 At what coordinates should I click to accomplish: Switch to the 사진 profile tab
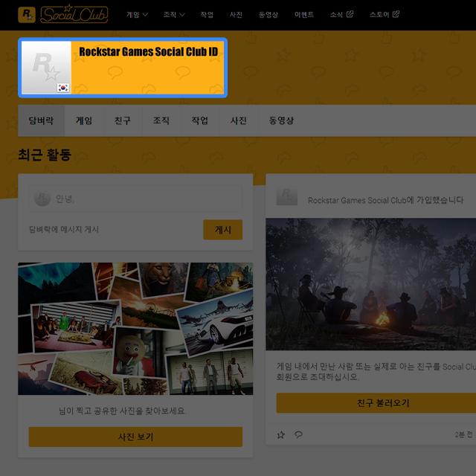(238, 120)
